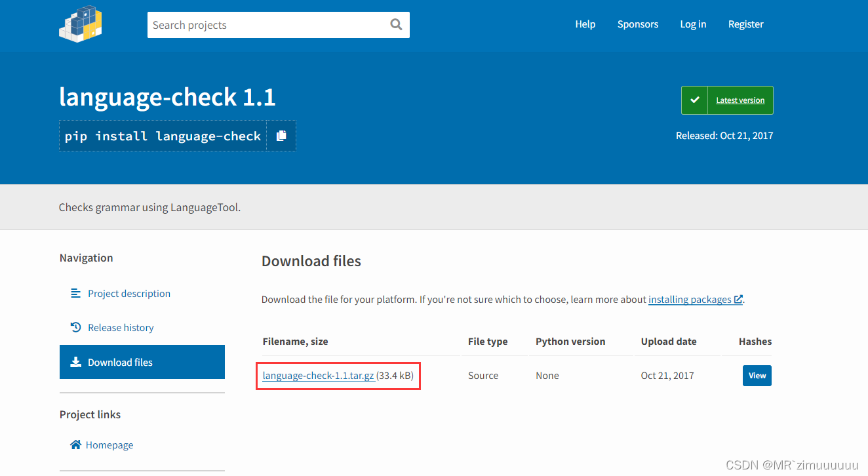Click the Released: Oct 21, 2017 text
The image size is (868, 476).
coord(724,136)
